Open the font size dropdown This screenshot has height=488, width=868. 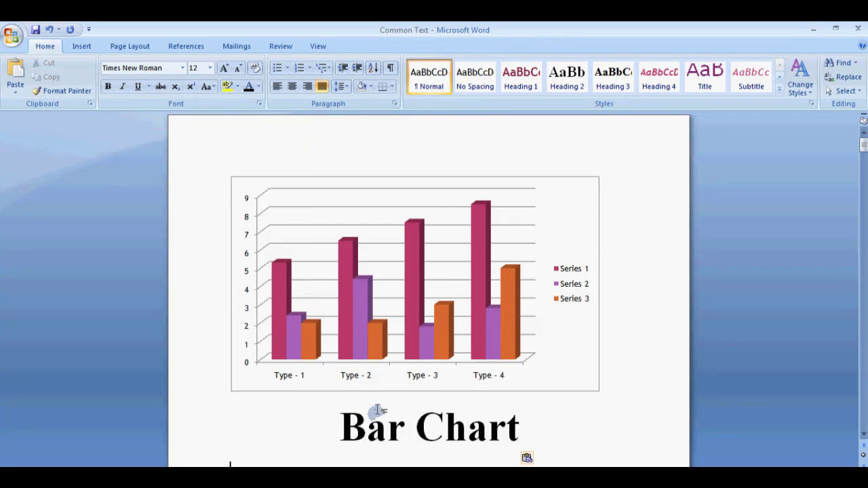[209, 68]
